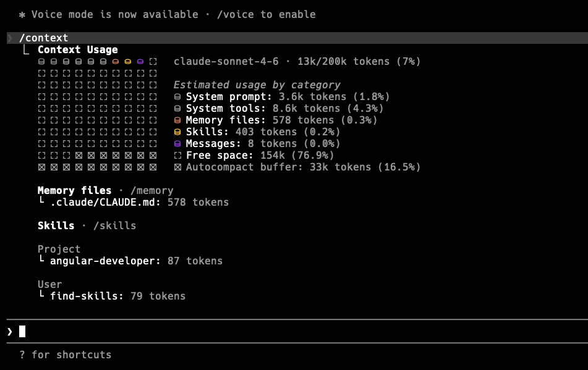Select the find-skills user skill entry

pyautogui.click(x=87, y=296)
